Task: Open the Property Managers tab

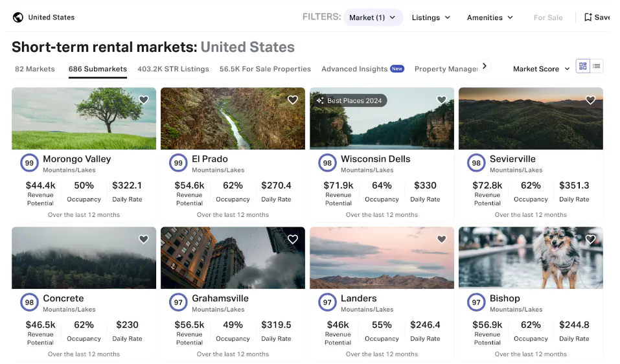Action: pyautogui.click(x=446, y=69)
